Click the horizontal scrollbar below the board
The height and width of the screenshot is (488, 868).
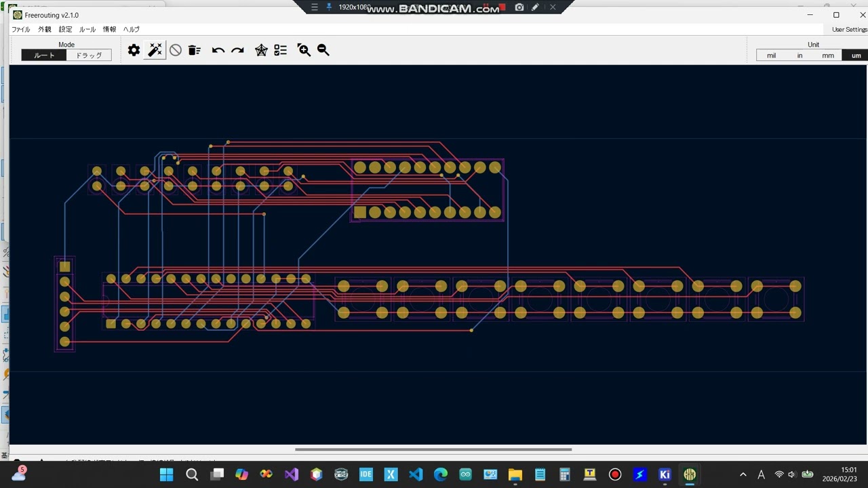(433, 449)
